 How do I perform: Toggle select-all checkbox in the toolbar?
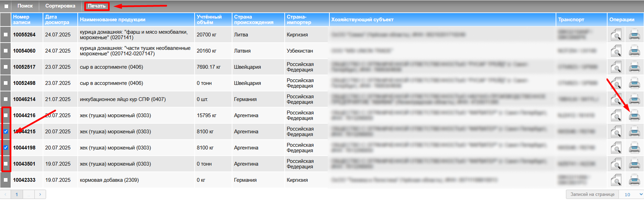[x=6, y=6]
